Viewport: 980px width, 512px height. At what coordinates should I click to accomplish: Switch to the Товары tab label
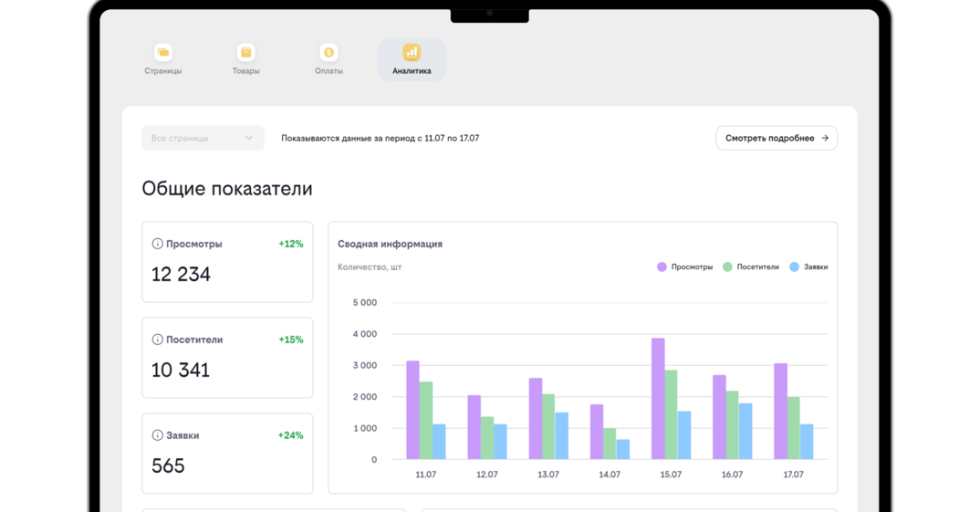245,71
